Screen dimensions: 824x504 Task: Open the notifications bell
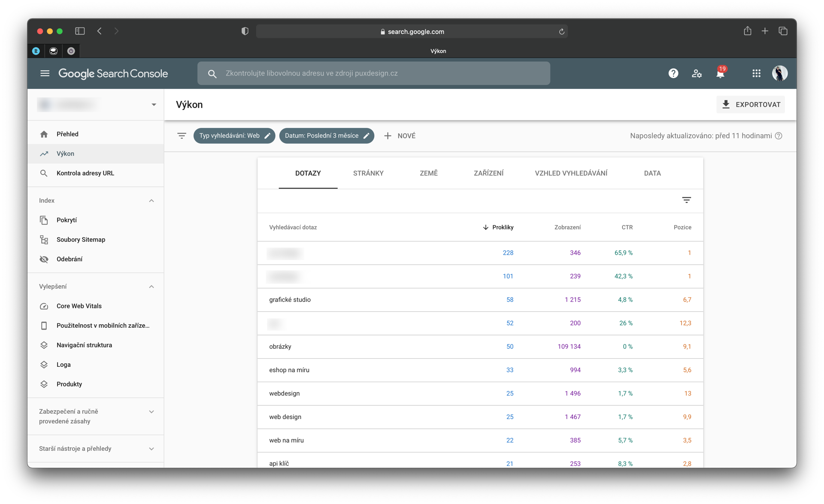(720, 73)
